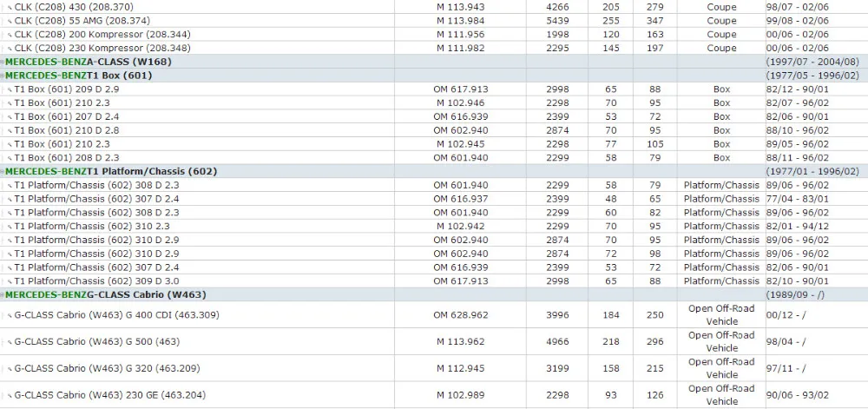Collapse the T1 Platform/Chassis (602) group
Image resolution: width=868 pixels, height=409 pixels.
[3, 172]
